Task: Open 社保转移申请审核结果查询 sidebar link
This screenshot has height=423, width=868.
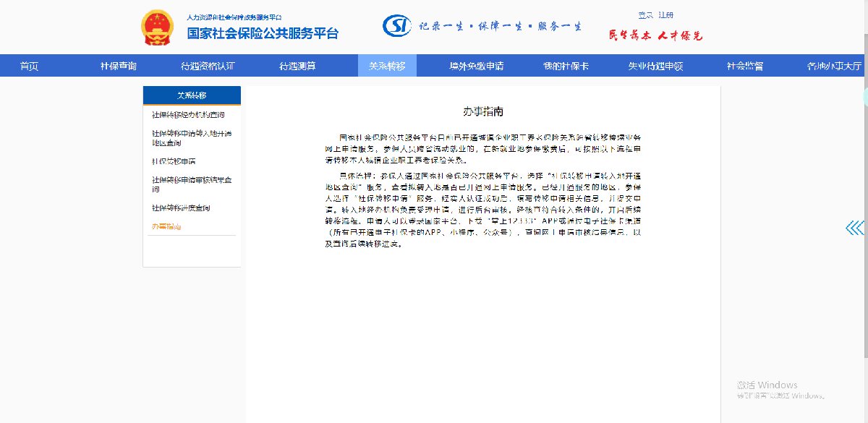Action: 191,184
